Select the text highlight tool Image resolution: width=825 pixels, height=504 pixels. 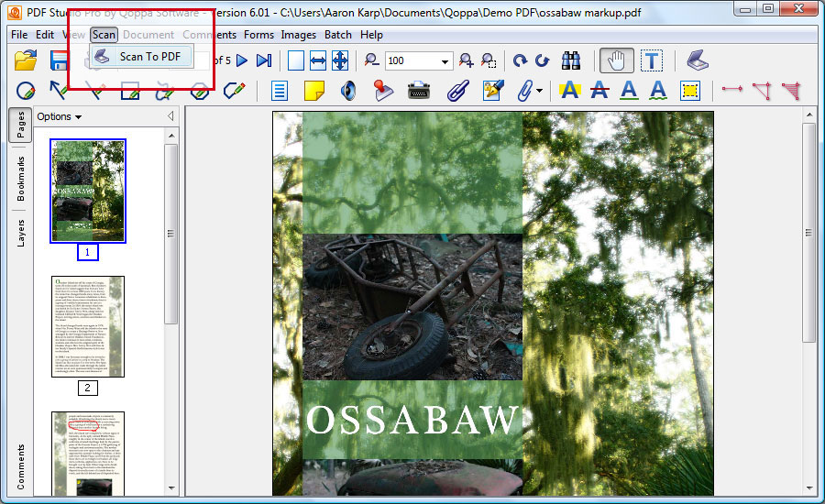tap(570, 91)
